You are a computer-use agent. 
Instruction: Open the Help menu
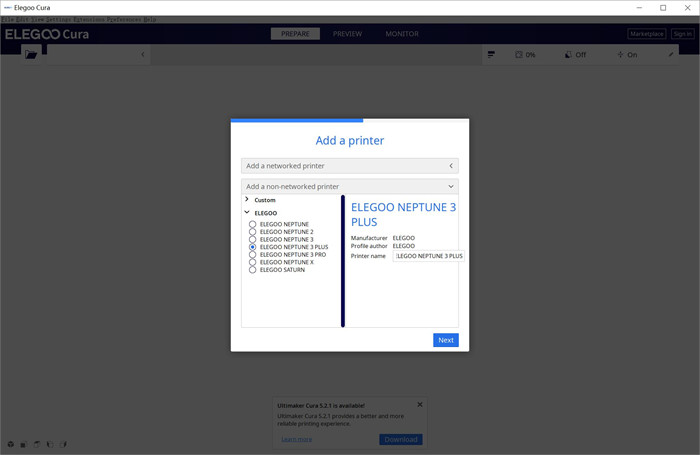click(x=150, y=20)
